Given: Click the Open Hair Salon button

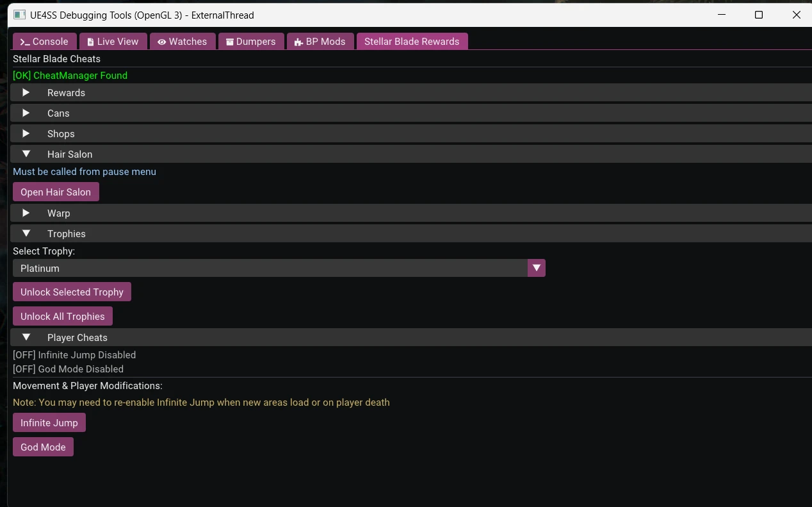Looking at the screenshot, I should pos(56,192).
